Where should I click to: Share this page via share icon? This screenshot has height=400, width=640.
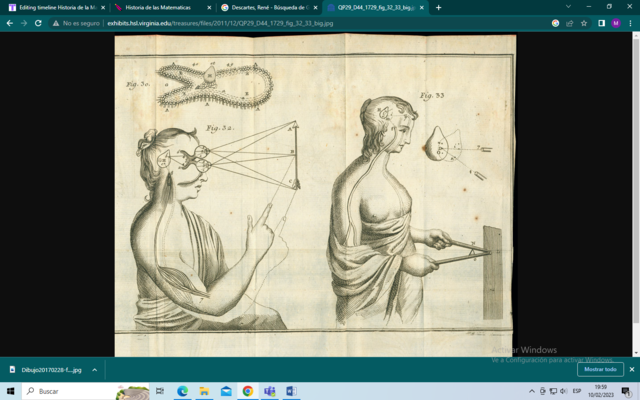click(x=569, y=23)
